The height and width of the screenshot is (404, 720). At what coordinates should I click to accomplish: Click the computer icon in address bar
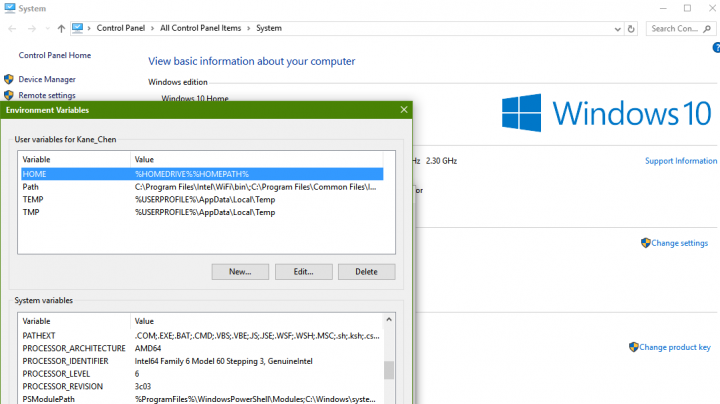point(78,28)
